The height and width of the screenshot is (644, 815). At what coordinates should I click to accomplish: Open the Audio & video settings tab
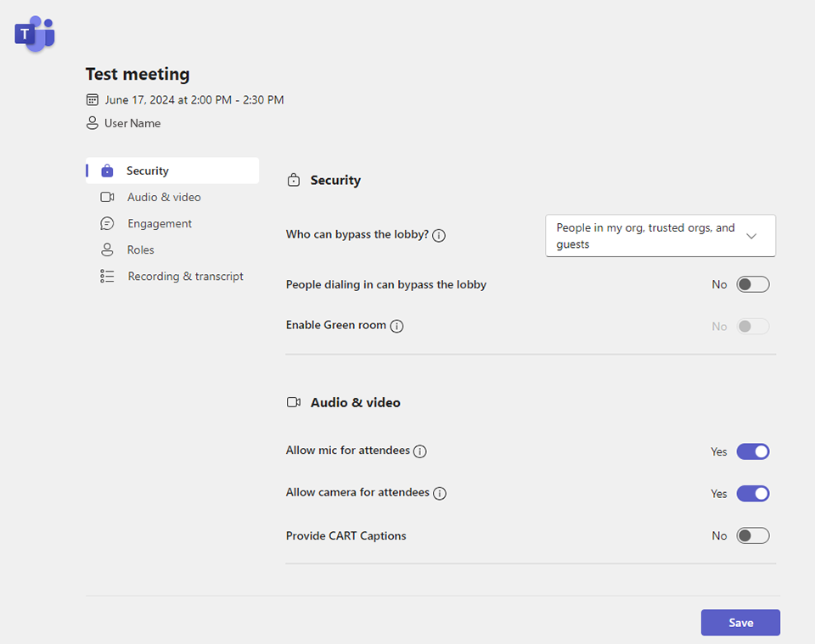point(164,197)
